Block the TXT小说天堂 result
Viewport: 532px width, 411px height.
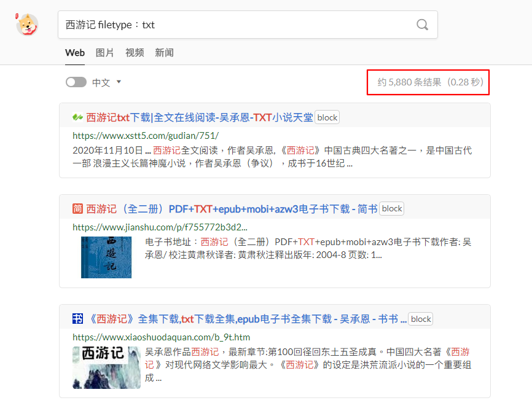coord(327,117)
